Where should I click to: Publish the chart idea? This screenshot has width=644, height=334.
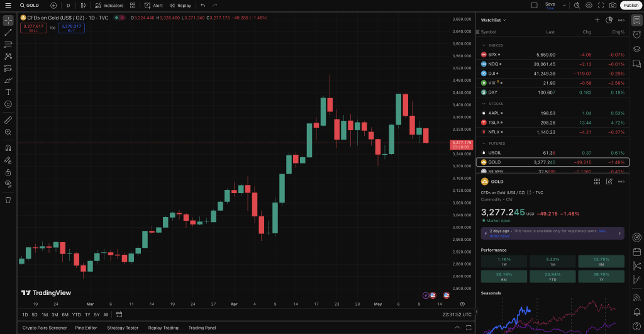(x=631, y=5)
